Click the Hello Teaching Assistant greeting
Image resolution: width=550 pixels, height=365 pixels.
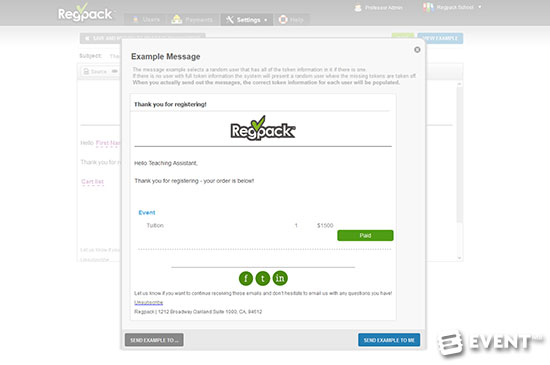[166, 163]
